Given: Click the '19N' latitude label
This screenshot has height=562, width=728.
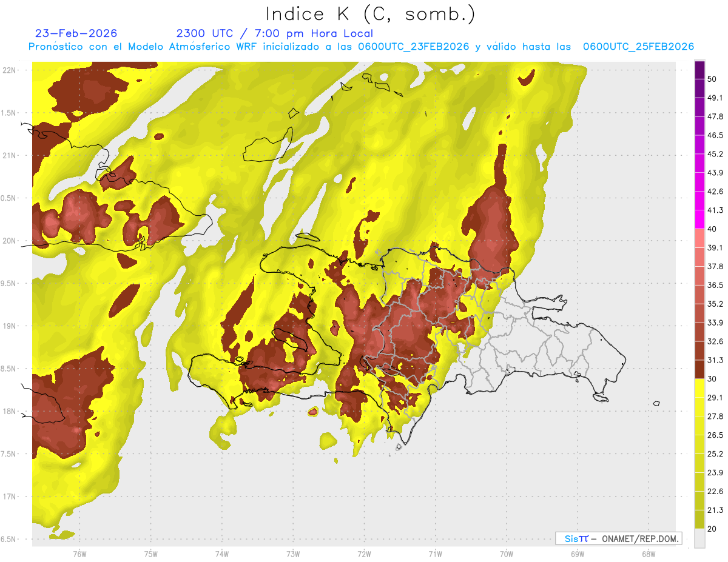Looking at the screenshot, I should 10,326.
